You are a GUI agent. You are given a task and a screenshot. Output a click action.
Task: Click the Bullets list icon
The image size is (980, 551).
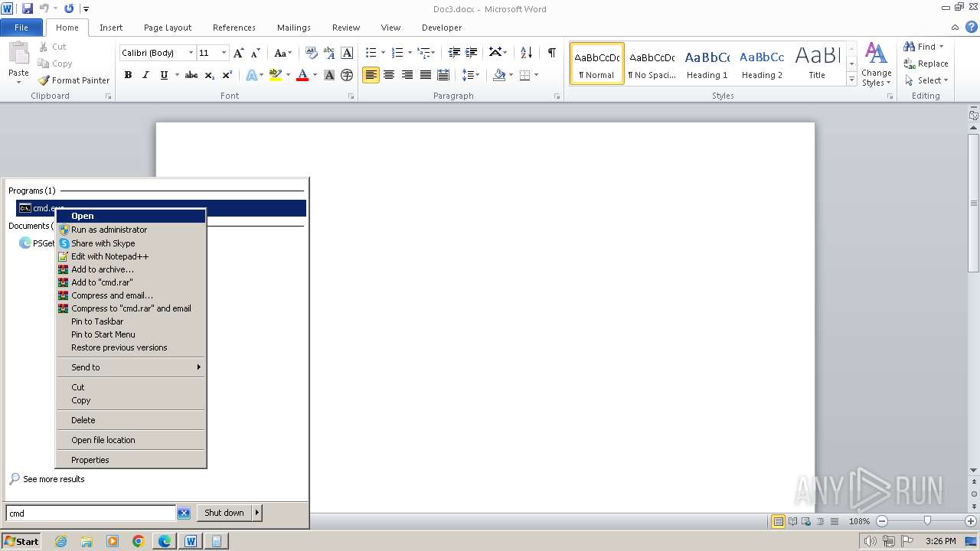[371, 53]
